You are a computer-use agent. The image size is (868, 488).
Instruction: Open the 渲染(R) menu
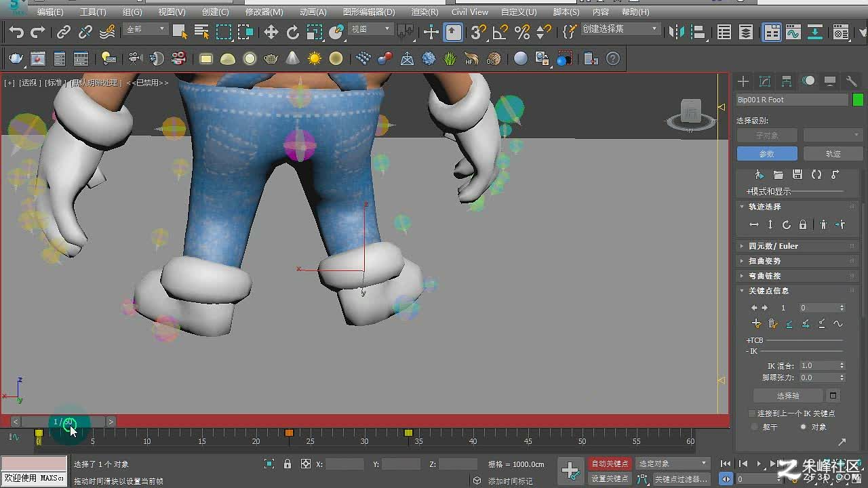click(425, 12)
